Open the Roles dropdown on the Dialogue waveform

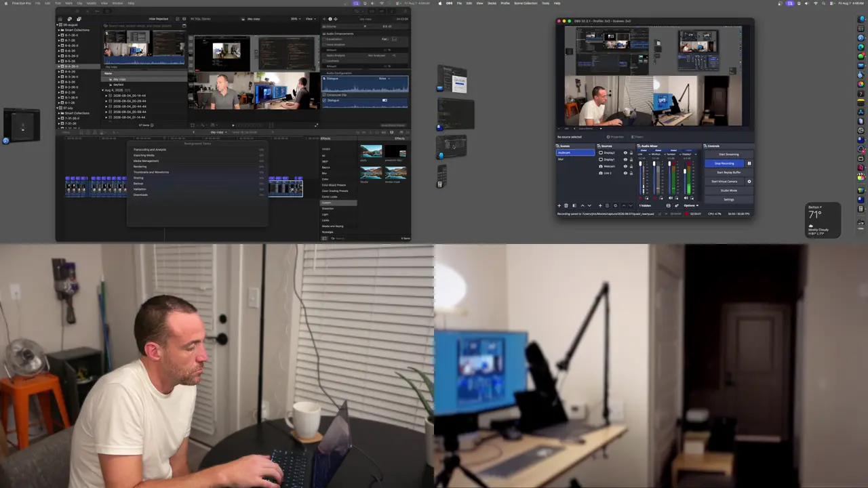[384, 79]
